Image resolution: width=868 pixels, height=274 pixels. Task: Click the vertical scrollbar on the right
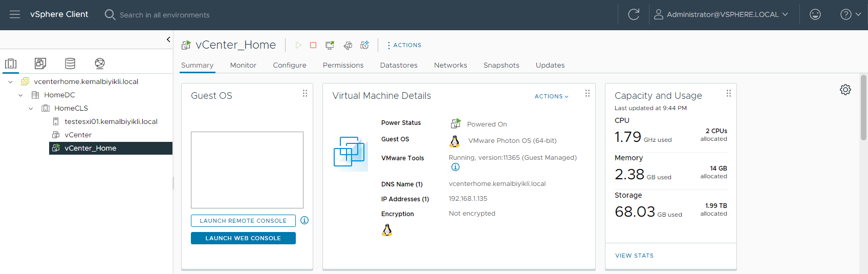click(x=863, y=108)
